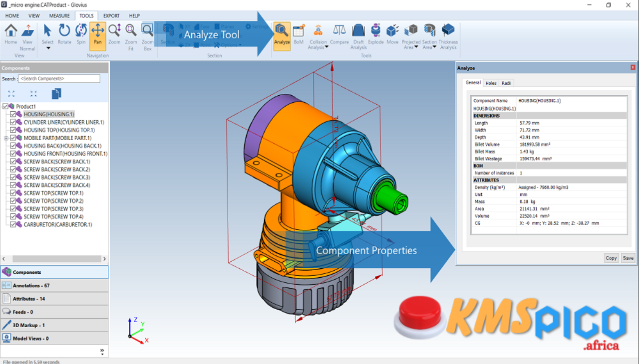Click the tree scrollbar right arrow
Screen dimensions: 639x364
pos(104,259)
